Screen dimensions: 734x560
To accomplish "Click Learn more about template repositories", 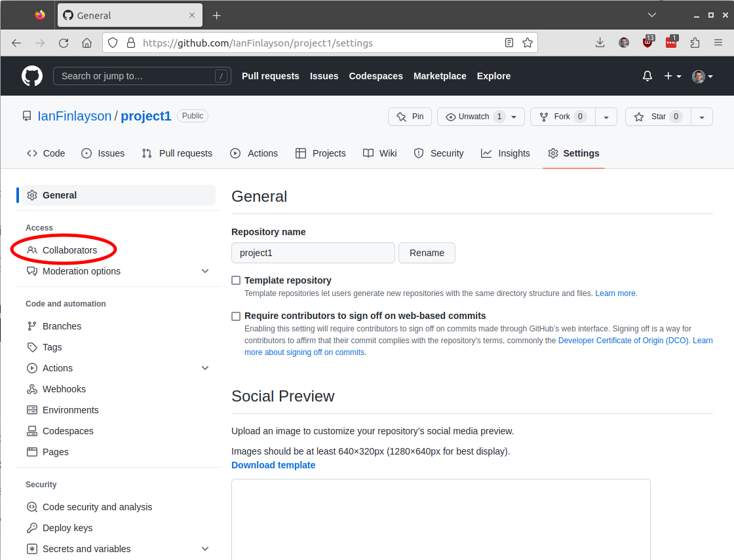I will click(x=615, y=293).
